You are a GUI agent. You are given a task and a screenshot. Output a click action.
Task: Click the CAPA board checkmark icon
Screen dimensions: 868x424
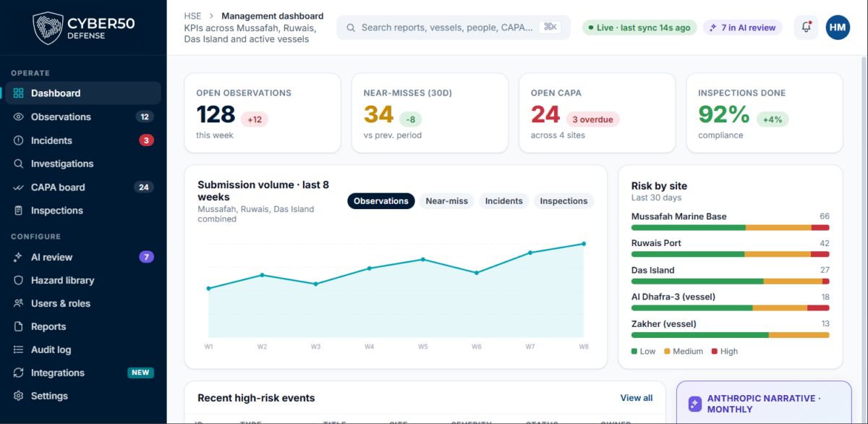[x=19, y=187]
